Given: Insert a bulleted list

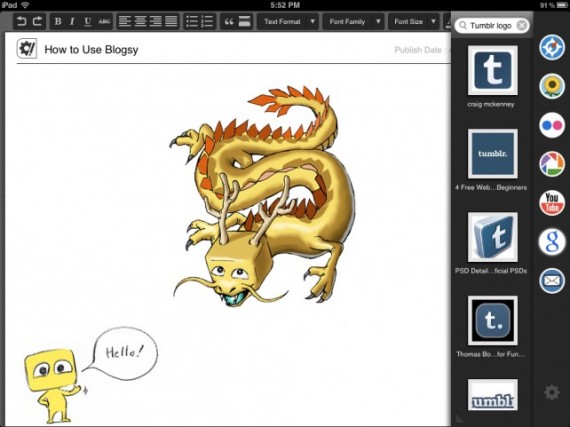Looking at the screenshot, I should [x=192, y=21].
